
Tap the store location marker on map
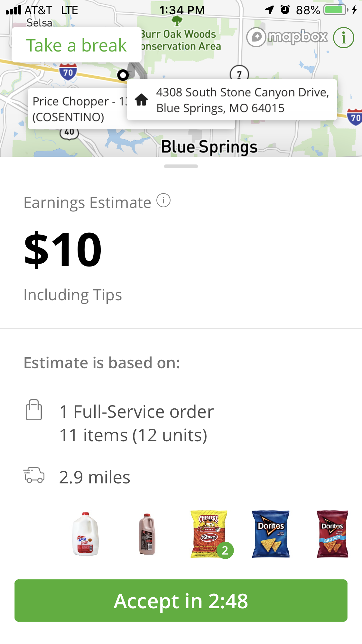coord(123,75)
